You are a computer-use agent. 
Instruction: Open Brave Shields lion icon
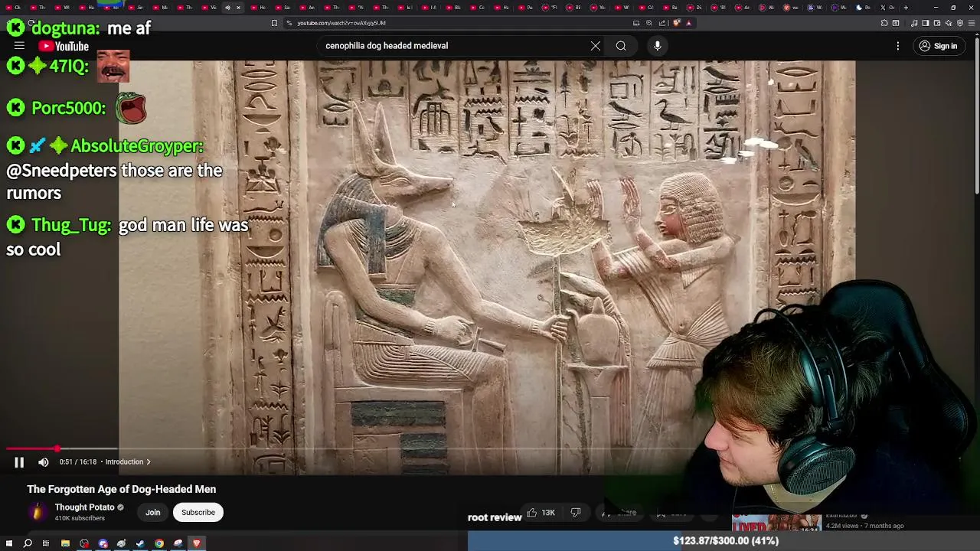click(x=676, y=23)
